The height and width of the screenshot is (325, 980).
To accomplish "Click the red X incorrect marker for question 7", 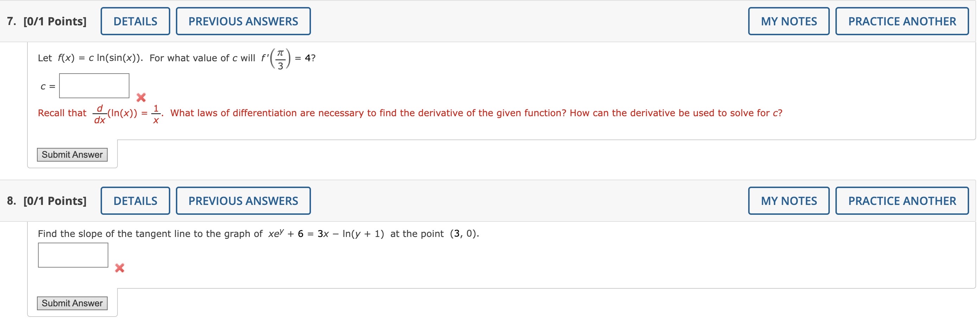I will point(141,98).
